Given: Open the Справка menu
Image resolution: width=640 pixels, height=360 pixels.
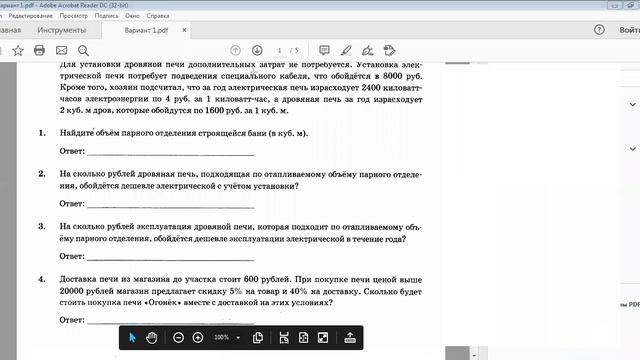Looking at the screenshot, I should click(x=158, y=16).
